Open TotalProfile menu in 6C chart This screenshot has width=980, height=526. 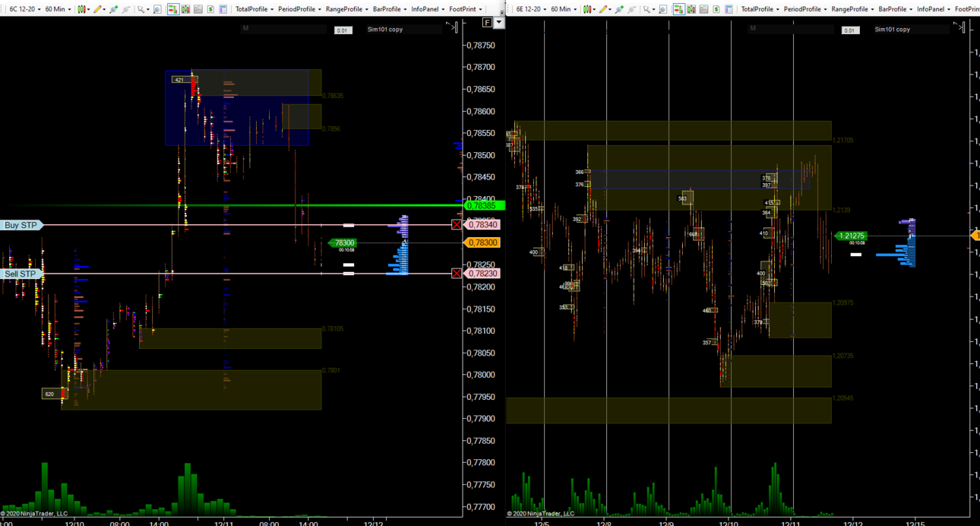point(254,9)
